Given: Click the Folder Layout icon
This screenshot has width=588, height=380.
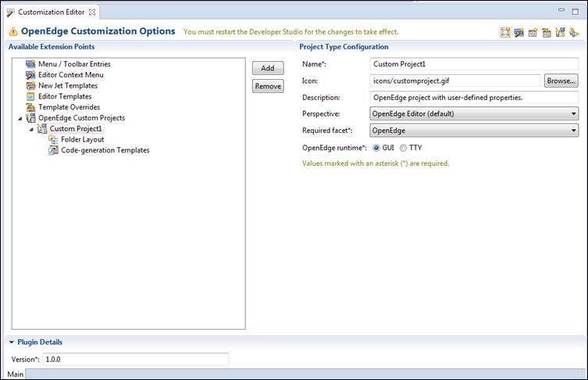Looking at the screenshot, I should [x=53, y=139].
